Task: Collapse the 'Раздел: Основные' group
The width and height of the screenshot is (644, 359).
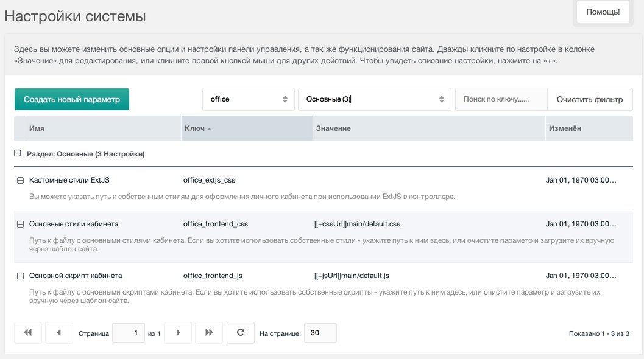Action: click(17, 153)
